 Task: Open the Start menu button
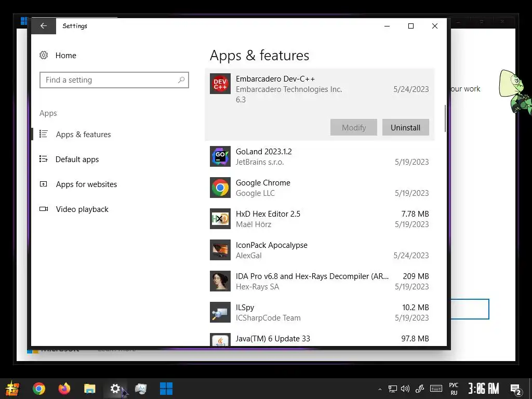point(12,389)
